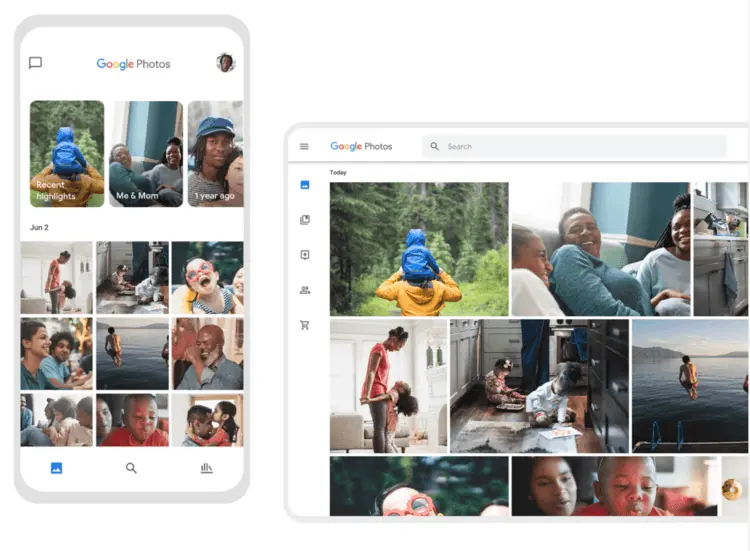Viewport: 750px width, 551px height.
Task: Switch to the Library tab on phone
Action: pyautogui.click(x=206, y=468)
